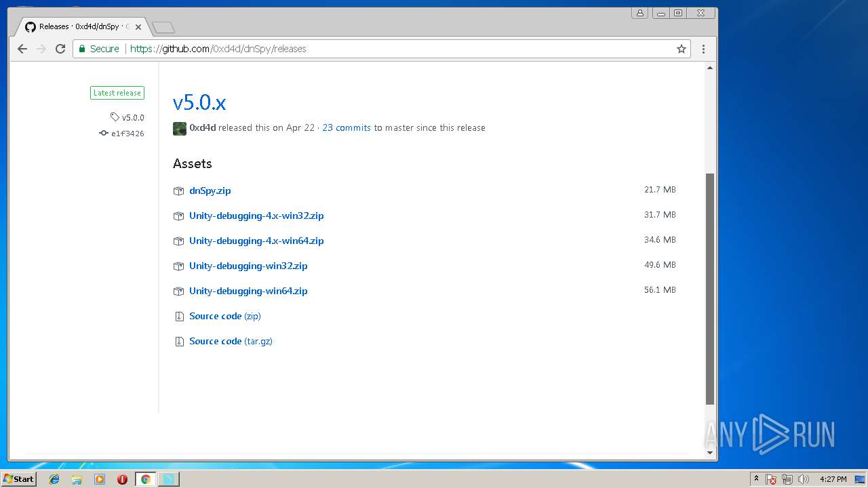Click package icon beside Unity-debugging-win32.zip
868x488 pixels.
click(178, 266)
